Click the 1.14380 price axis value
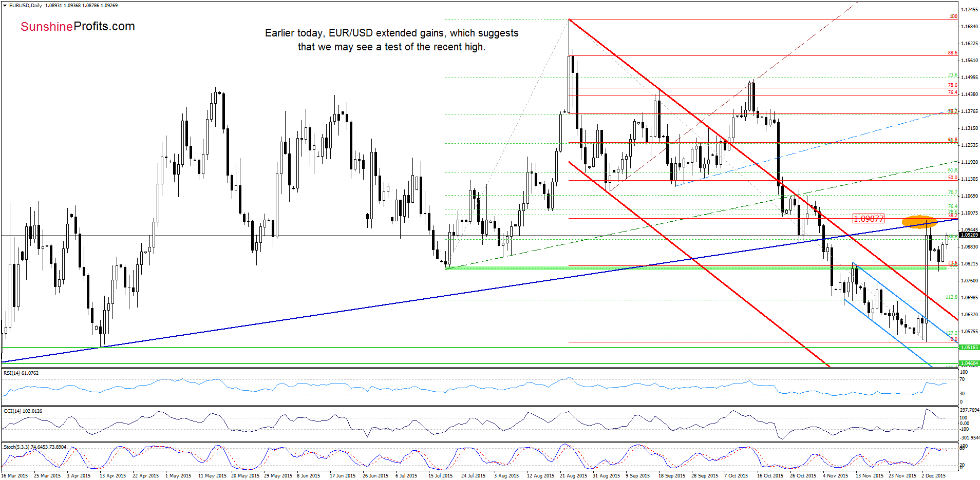The width and height of the screenshot is (980, 480). click(x=969, y=94)
